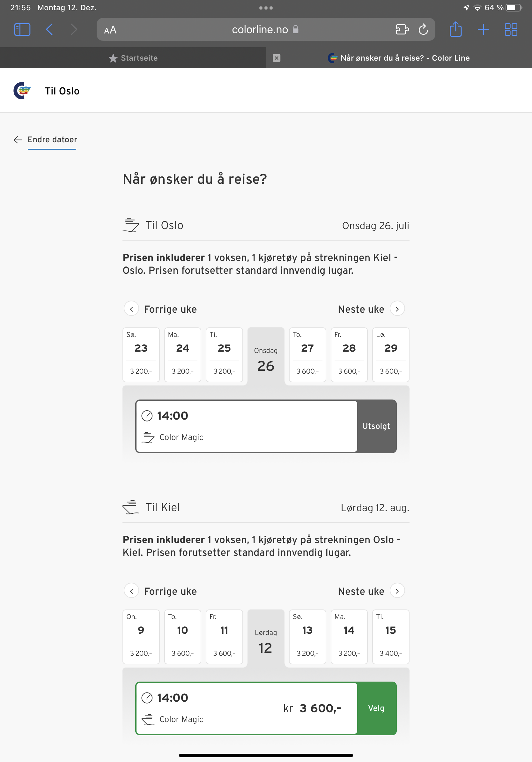Show Forrige uke for Til Oslo
The image size is (532, 762).
(160, 309)
